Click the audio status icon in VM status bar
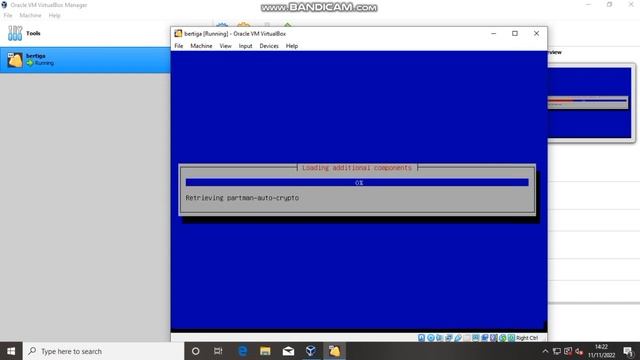The height and width of the screenshot is (360, 640). (x=439, y=338)
